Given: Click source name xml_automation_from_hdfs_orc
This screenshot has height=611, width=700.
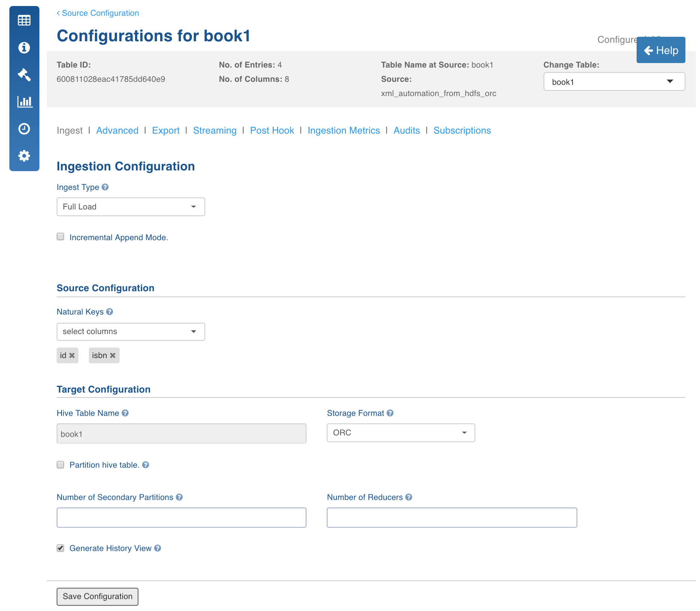Looking at the screenshot, I should pos(439,93).
